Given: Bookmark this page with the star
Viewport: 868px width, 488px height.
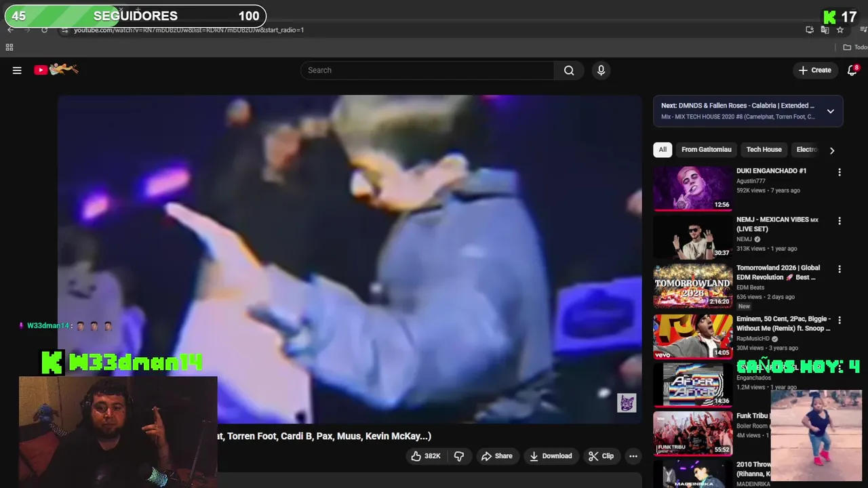Looking at the screenshot, I should pos(840,30).
